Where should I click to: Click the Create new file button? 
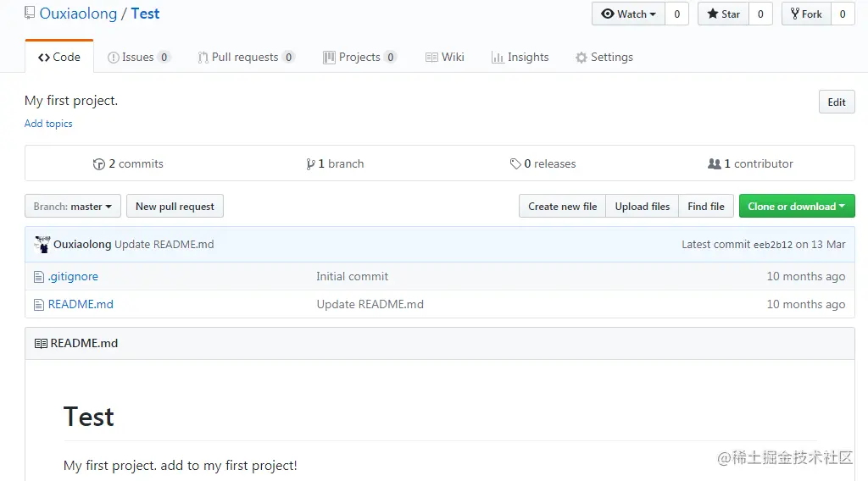pos(563,207)
